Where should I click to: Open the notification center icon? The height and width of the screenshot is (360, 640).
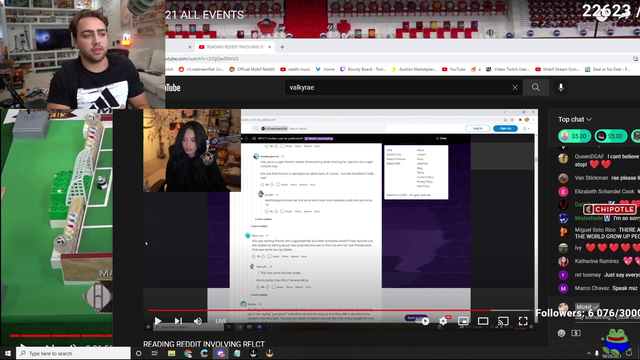[x=629, y=353]
